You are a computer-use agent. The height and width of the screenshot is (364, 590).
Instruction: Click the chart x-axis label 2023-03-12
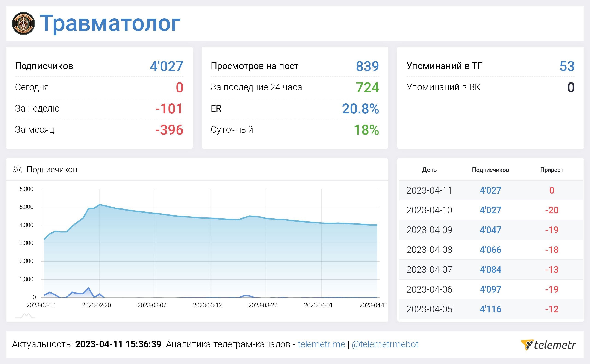[207, 305]
